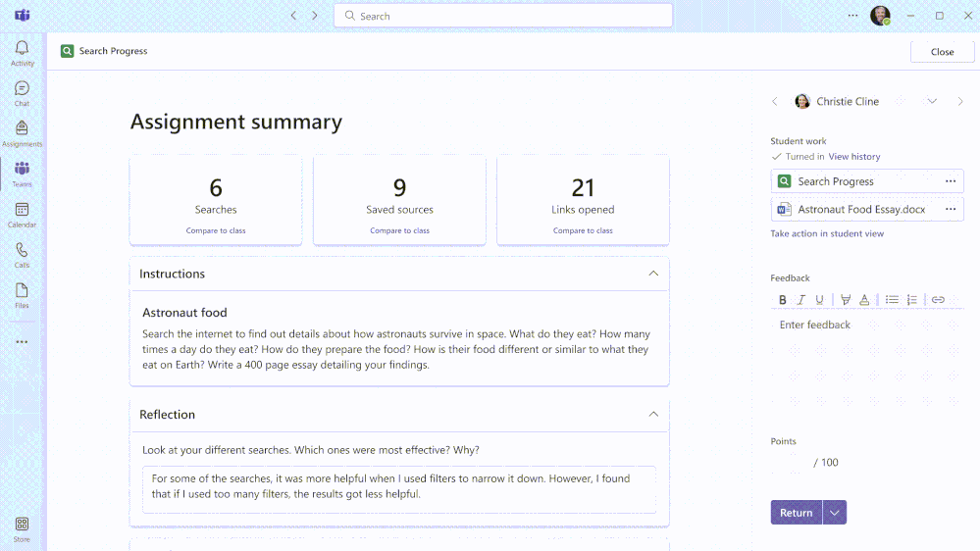Screen dimensions: 980x551
Task: Open Calls from the left rail
Action: pos(22,255)
